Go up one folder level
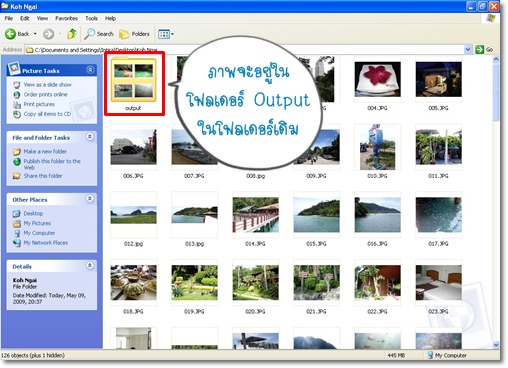The width and height of the screenshot is (508, 368). click(x=72, y=34)
